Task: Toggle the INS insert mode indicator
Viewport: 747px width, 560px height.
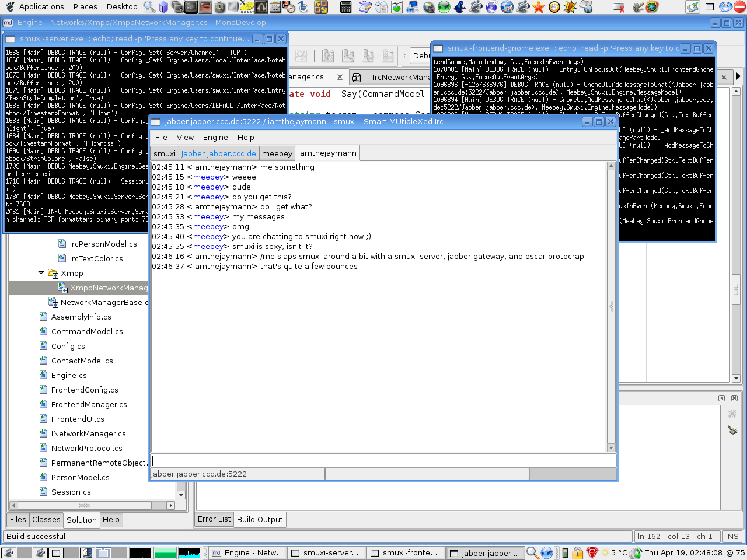Action: [732, 536]
